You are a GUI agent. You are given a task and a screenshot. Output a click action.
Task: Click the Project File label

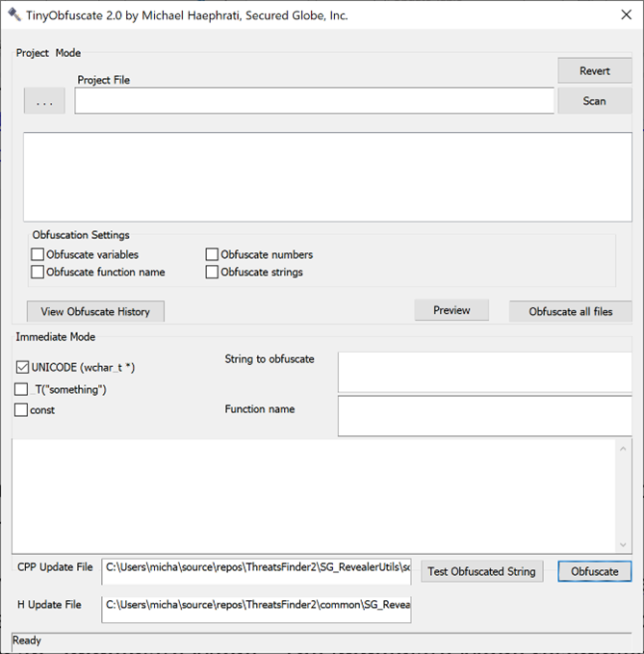pyautogui.click(x=104, y=80)
